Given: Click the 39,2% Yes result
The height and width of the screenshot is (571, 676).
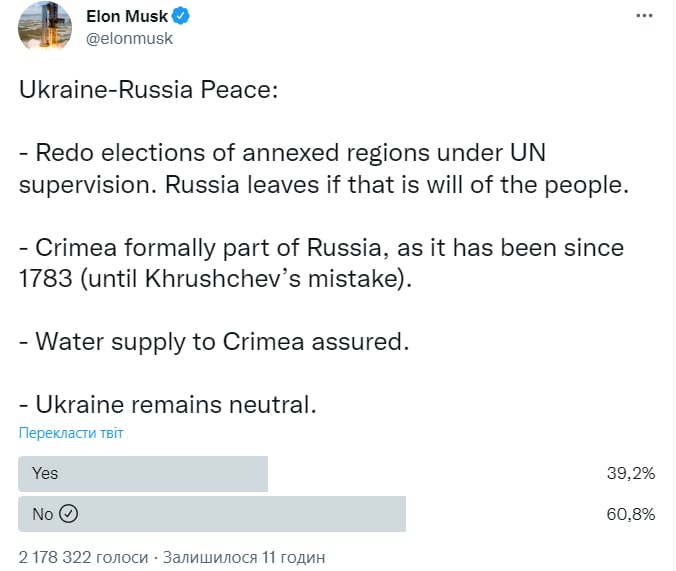Looking at the screenshot, I should point(630,474).
